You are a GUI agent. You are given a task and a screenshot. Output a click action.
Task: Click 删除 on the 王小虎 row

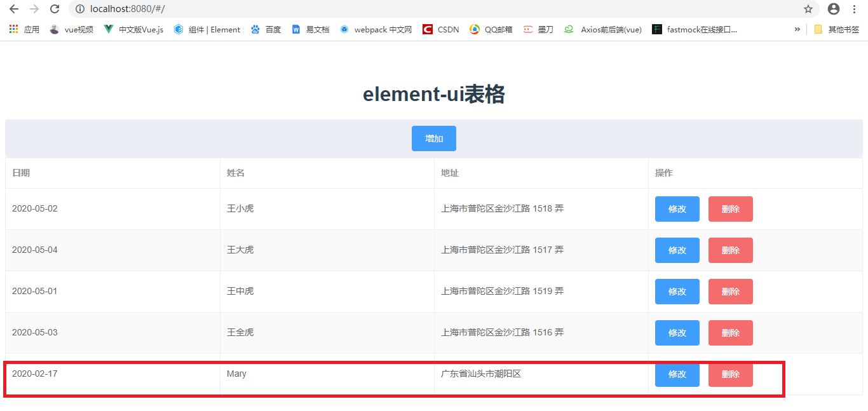730,208
